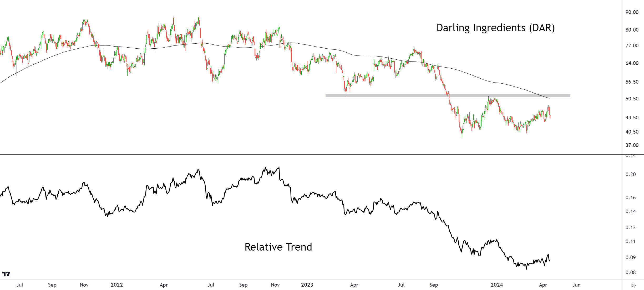644x290 pixels.
Task: Click the 0.20 relative trend axis label
Action: point(631,174)
